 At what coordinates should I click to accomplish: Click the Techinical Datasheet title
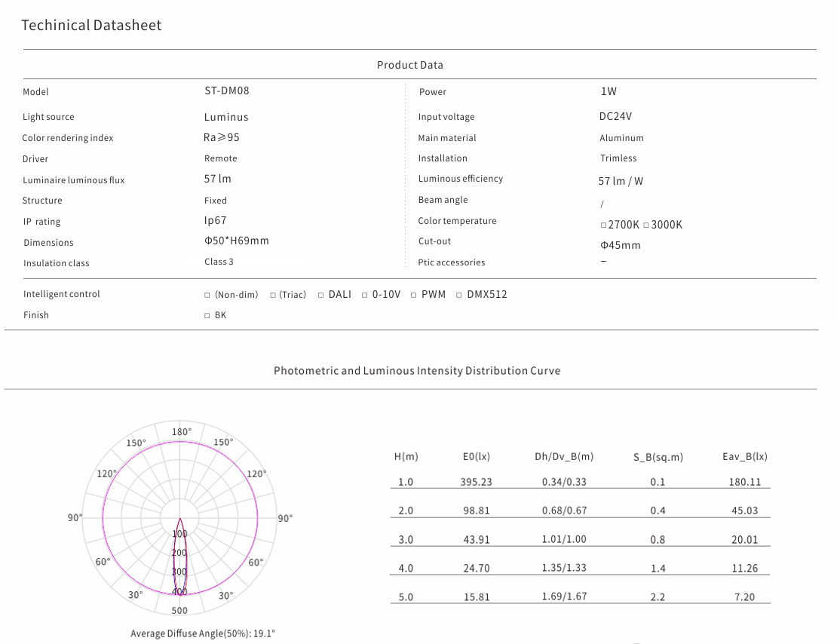coord(91,25)
